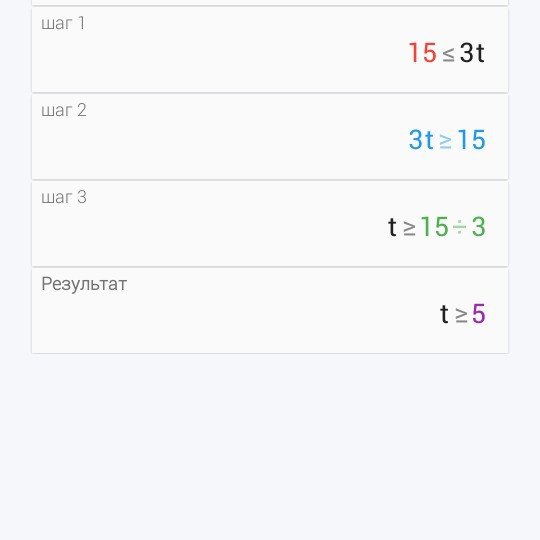Open the шаг 3 card
This screenshot has width=540, height=540.
click(x=270, y=224)
